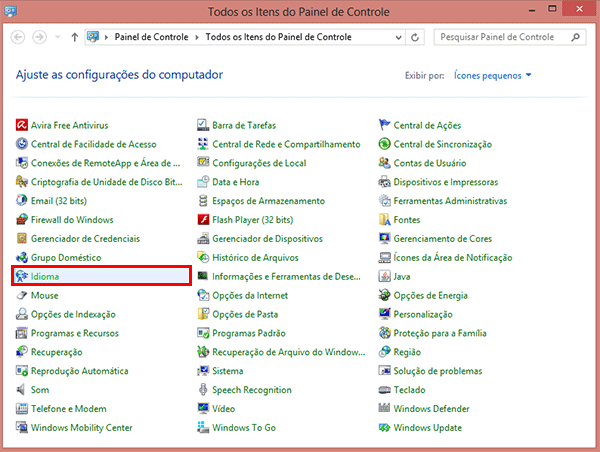600x452 pixels.
Task: Open Ferramentas Administrativas link
Action: tap(450, 201)
